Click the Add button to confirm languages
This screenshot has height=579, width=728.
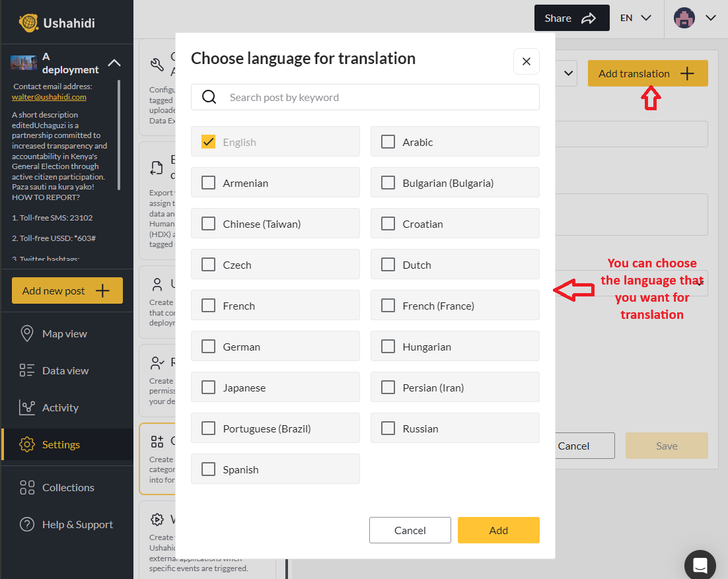pyautogui.click(x=498, y=530)
